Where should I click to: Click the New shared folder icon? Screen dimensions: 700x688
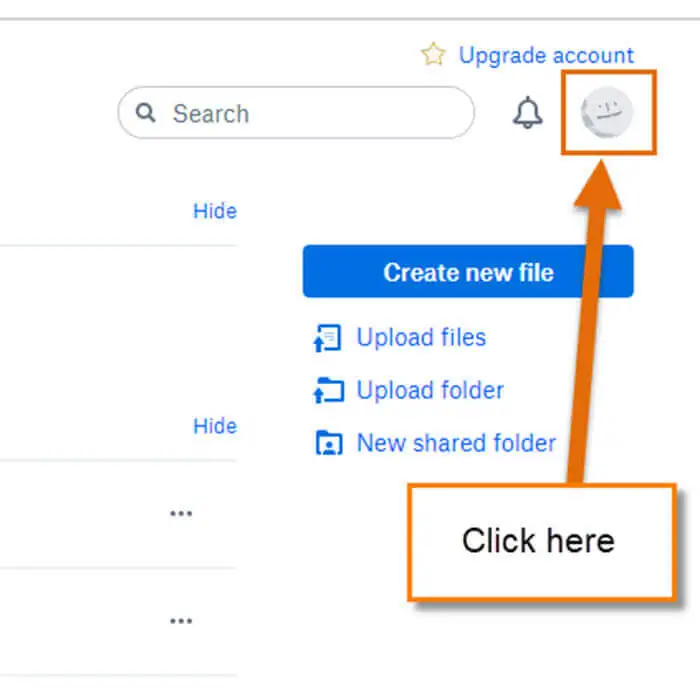coord(329,443)
